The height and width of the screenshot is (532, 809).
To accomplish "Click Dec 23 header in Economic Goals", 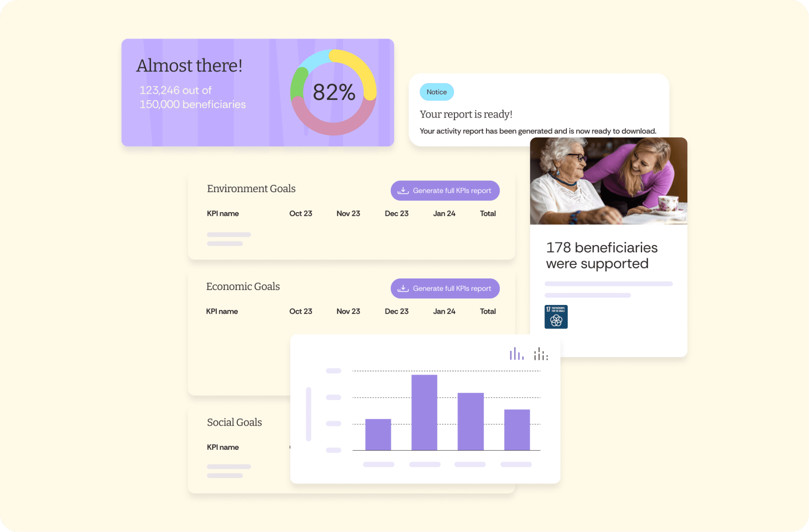I will point(396,311).
